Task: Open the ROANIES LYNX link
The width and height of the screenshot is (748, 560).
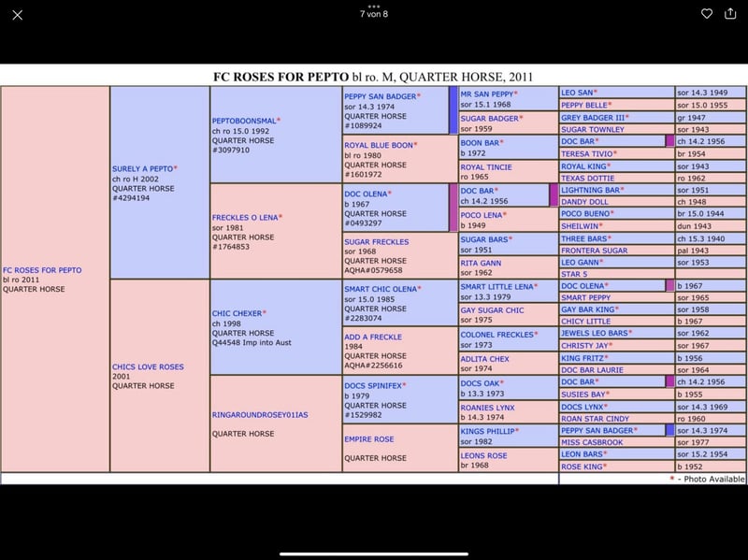Action: (487, 408)
